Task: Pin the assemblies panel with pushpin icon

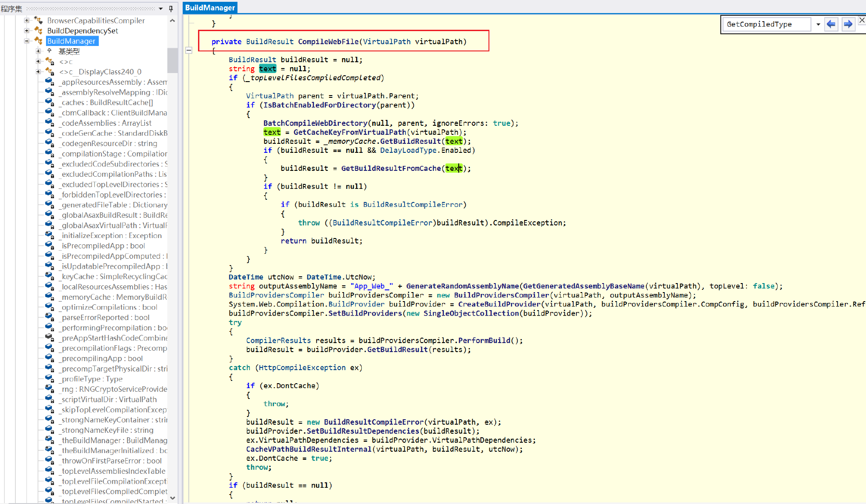Action: 171,8
